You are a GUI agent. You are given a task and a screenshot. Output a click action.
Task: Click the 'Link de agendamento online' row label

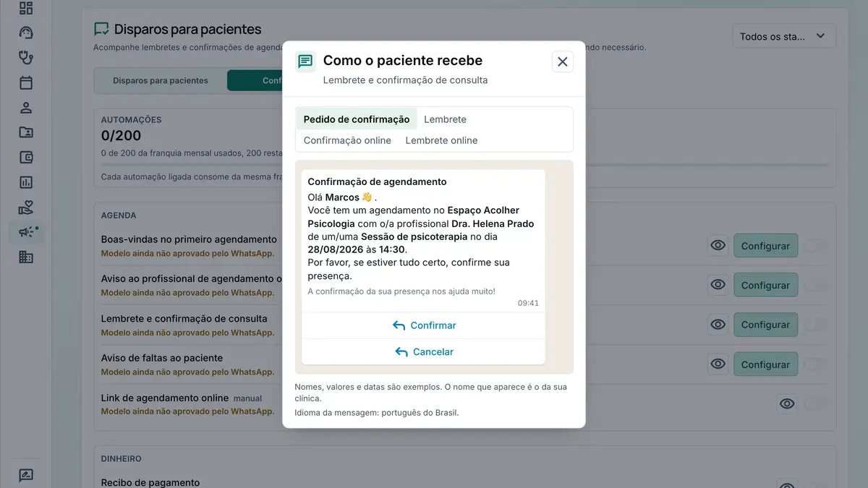(164, 398)
